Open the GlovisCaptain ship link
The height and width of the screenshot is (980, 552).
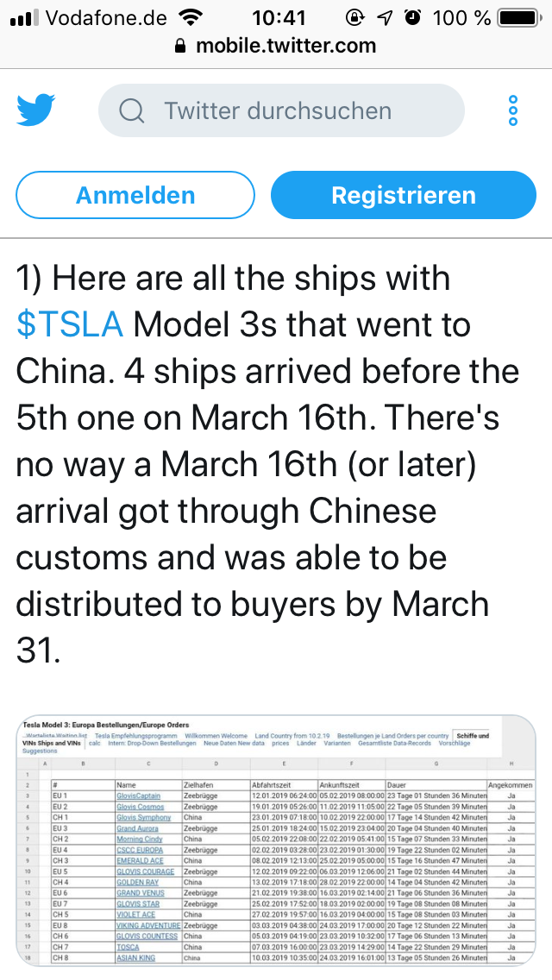[x=138, y=795]
